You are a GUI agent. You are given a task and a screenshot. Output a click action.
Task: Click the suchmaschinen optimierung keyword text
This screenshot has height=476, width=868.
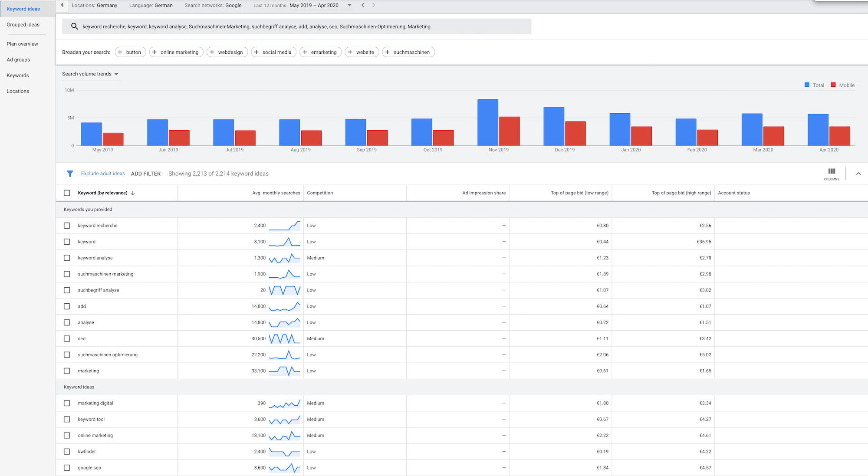point(108,355)
